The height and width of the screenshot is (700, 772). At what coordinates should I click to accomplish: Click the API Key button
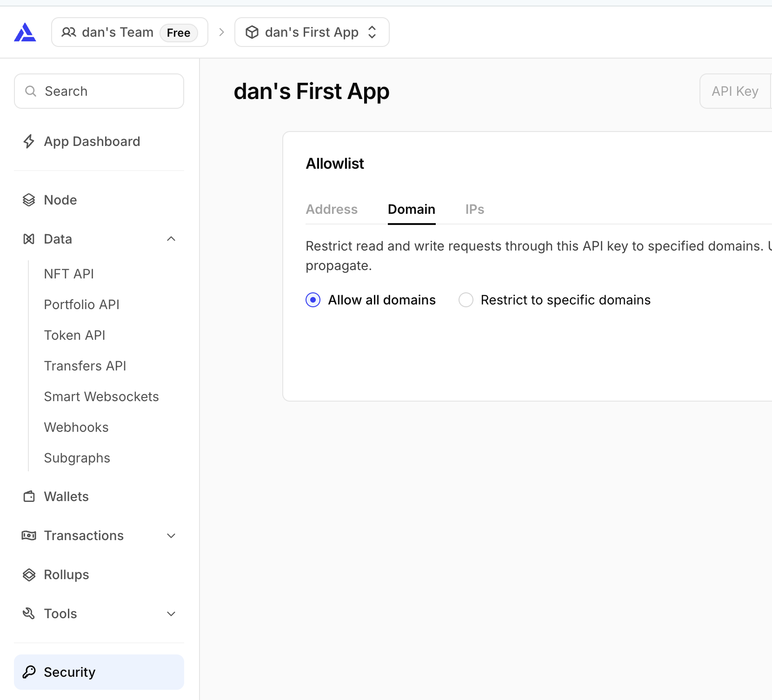(735, 91)
